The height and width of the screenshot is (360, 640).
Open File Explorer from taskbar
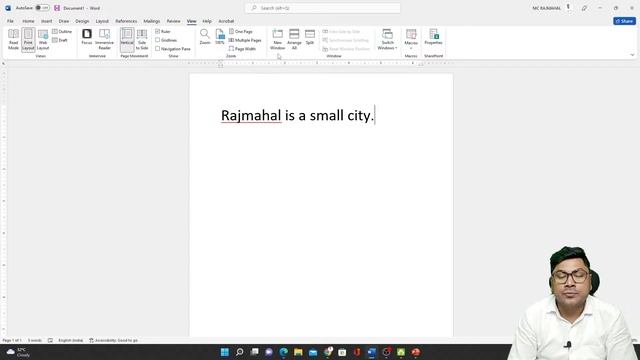coord(298,352)
